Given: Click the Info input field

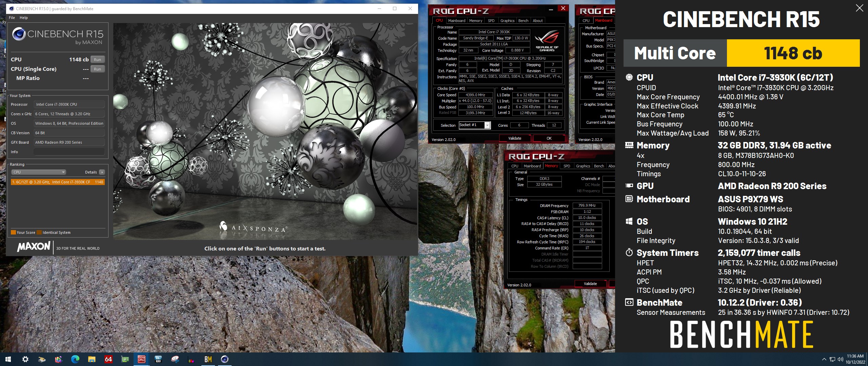Looking at the screenshot, I should [69, 152].
